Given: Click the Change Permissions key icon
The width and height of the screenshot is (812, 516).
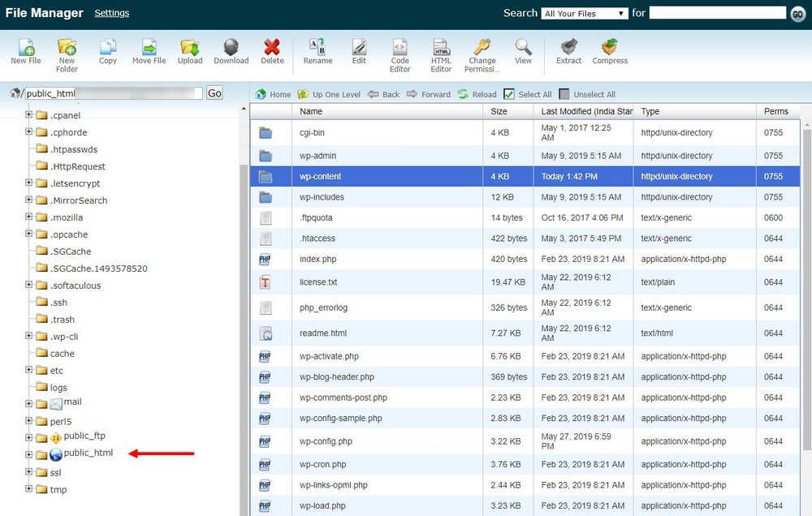Looking at the screenshot, I should pos(482,48).
